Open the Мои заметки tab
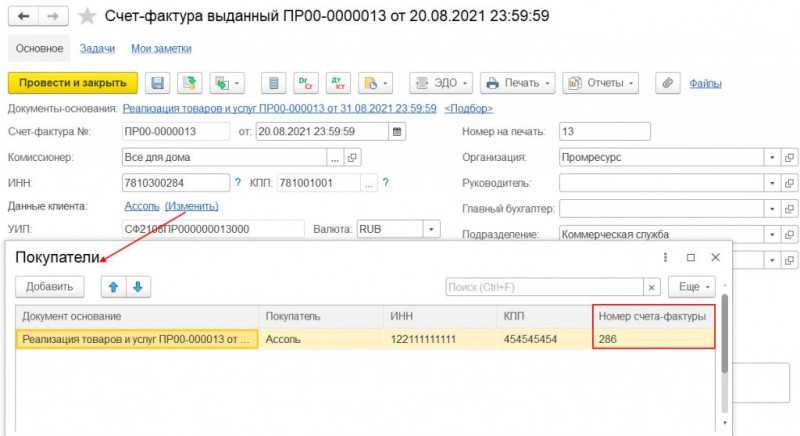The height and width of the screenshot is (436, 800). click(x=161, y=48)
